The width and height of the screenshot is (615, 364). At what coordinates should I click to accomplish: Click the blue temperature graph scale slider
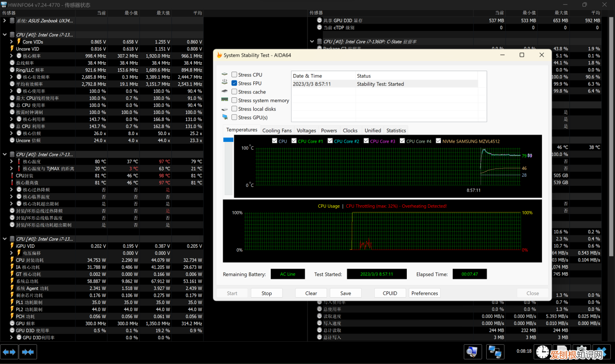pyautogui.click(x=228, y=140)
